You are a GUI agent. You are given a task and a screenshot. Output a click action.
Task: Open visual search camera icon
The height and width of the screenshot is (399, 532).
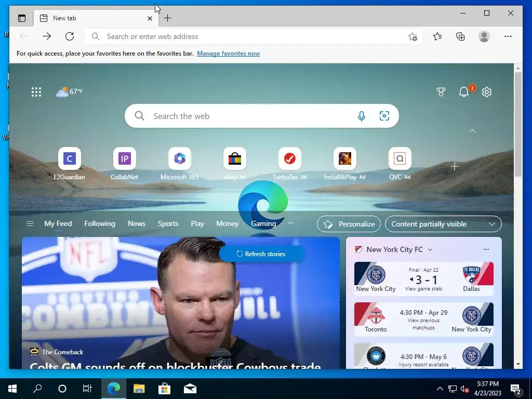click(x=384, y=116)
